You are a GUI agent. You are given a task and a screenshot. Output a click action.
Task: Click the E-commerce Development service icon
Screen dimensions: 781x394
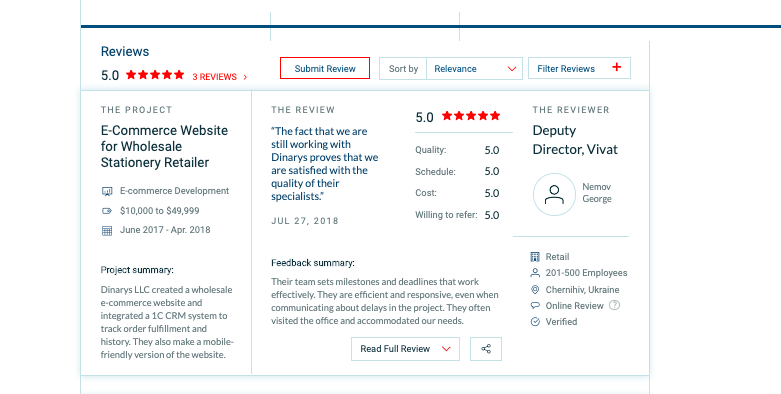107,191
